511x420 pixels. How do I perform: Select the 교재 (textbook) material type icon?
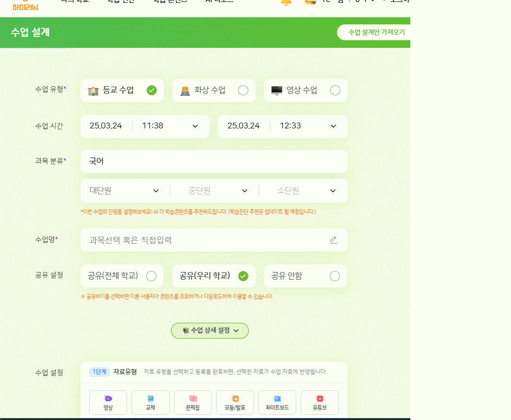tap(151, 402)
